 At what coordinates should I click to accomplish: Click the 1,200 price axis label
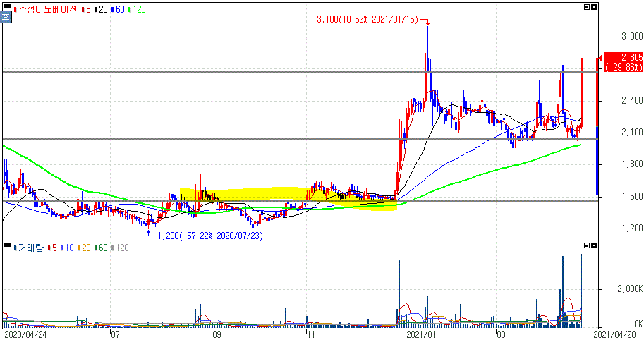631,229
